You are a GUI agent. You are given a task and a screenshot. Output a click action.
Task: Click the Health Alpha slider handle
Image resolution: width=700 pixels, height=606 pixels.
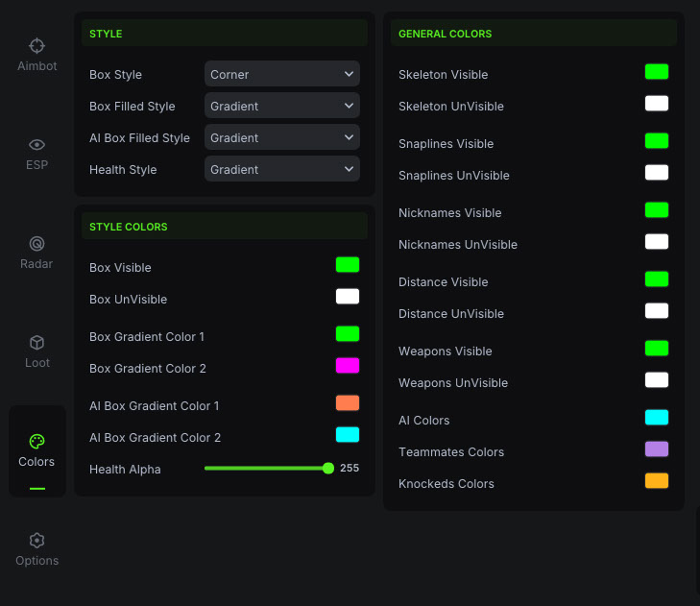[328, 469]
